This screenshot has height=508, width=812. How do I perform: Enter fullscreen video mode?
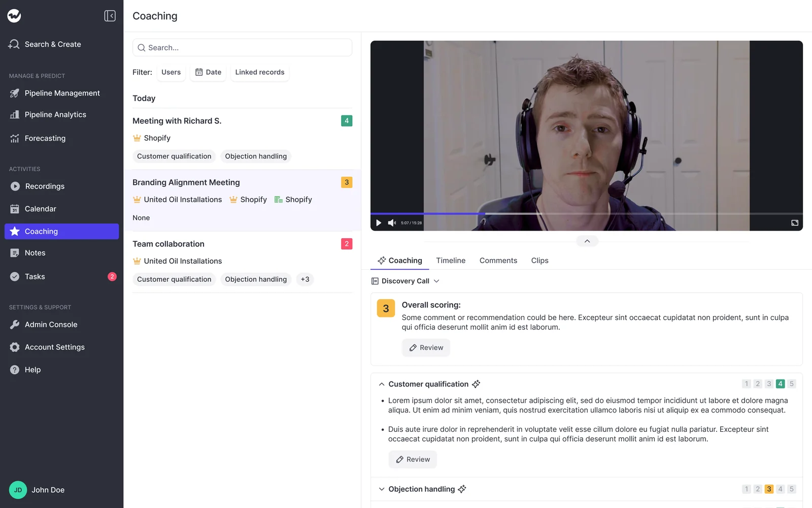pos(795,223)
